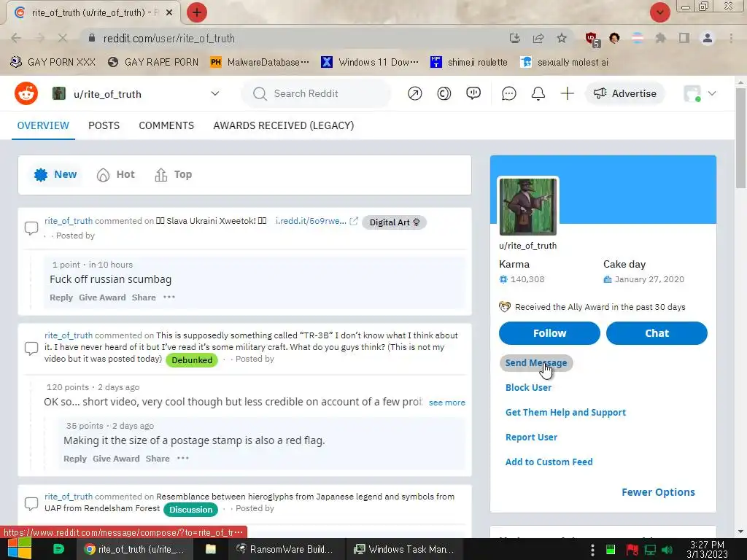Sort the feed by New

[x=55, y=174]
